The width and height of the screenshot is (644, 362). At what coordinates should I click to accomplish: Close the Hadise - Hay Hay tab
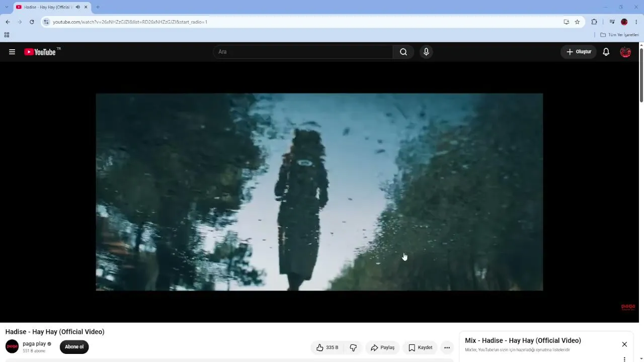pyautogui.click(x=86, y=7)
